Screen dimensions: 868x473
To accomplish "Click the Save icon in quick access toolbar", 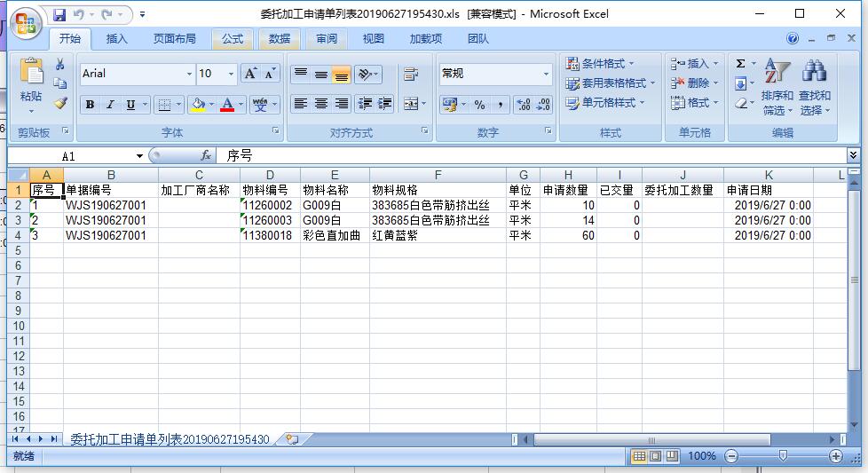I will [59, 14].
